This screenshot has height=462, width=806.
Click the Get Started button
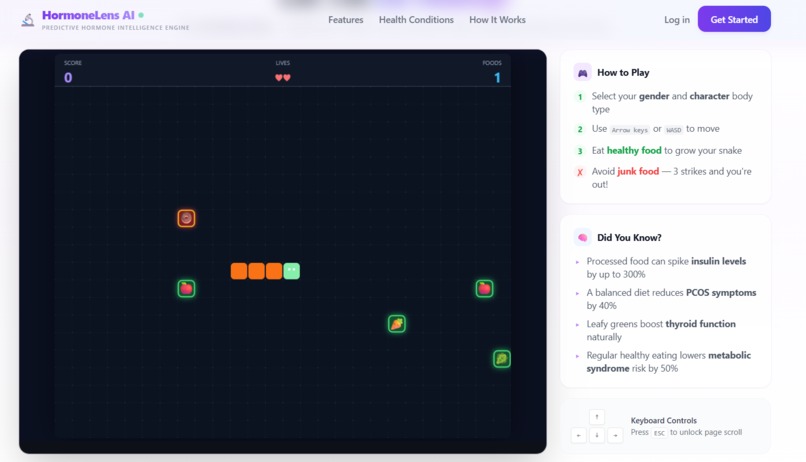[x=734, y=19]
